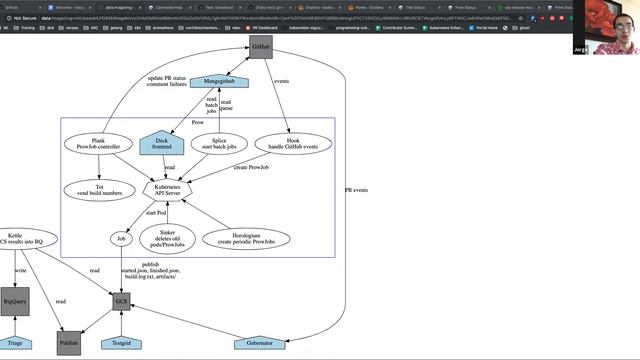This screenshot has height=360, width=640.
Task: Select the Gubernator node
Action: 260,343
